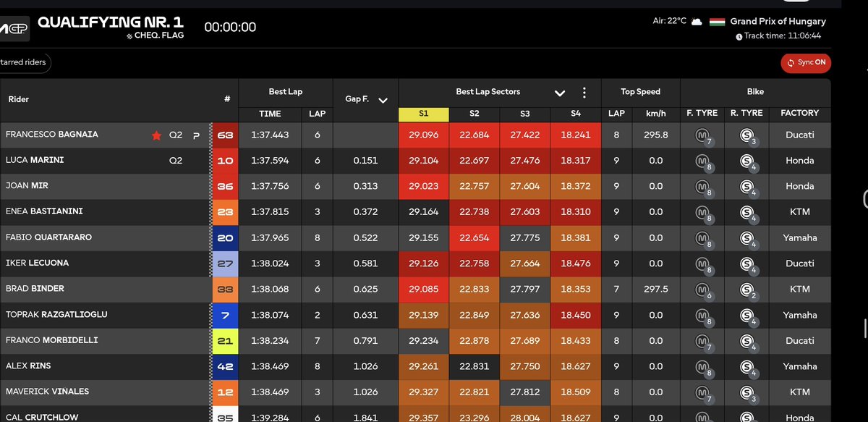The image size is (868, 422).
Task: Click Fabio Quartararo's front tyre icon
Action: pyautogui.click(x=703, y=239)
